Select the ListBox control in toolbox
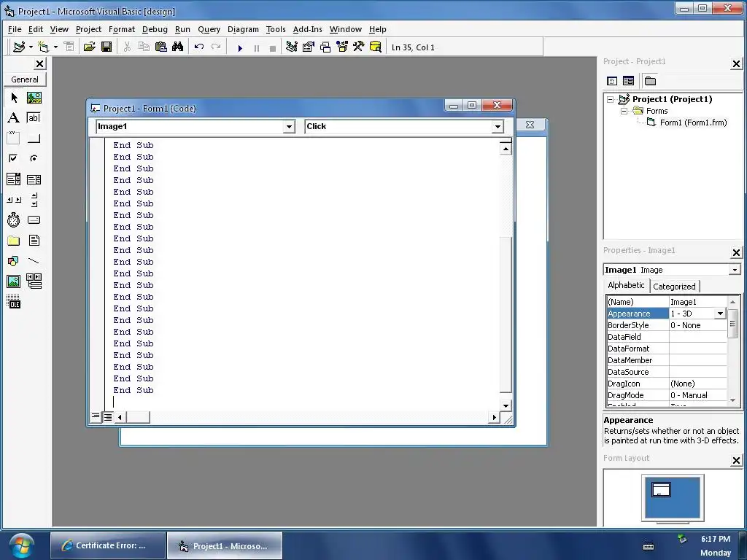 click(34, 179)
